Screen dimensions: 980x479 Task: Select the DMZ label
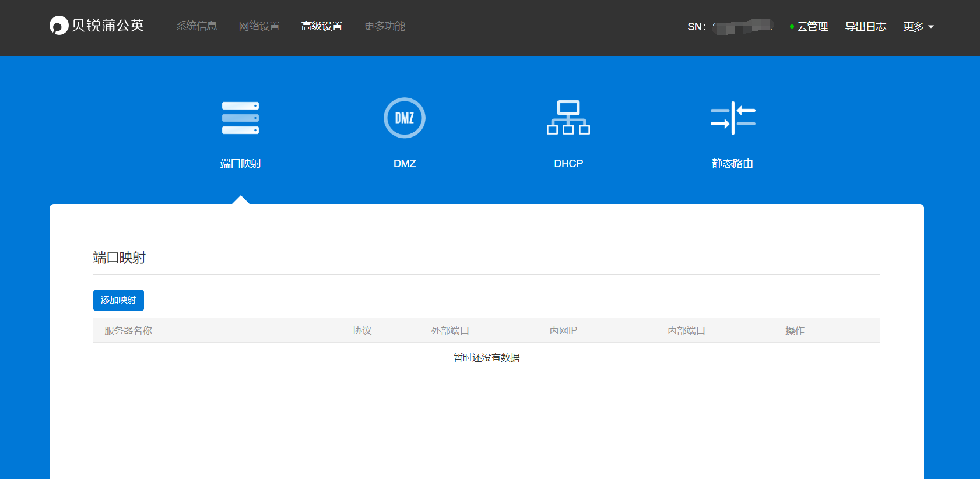405,164
